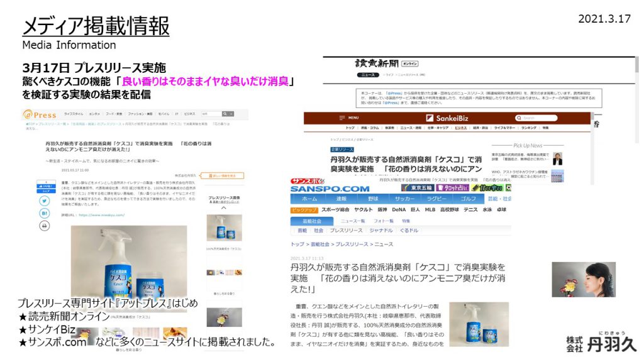Open the dropdown arrow beside @Press search
Screen dimensions: 644x362
coord(231,114)
